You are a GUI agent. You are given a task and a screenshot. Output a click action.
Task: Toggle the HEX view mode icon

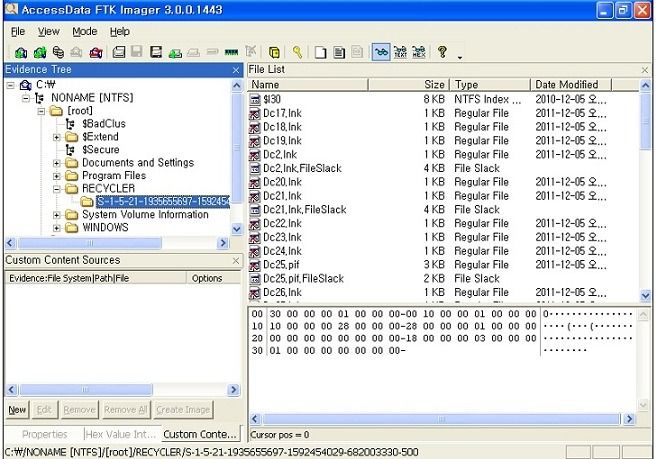pos(419,52)
